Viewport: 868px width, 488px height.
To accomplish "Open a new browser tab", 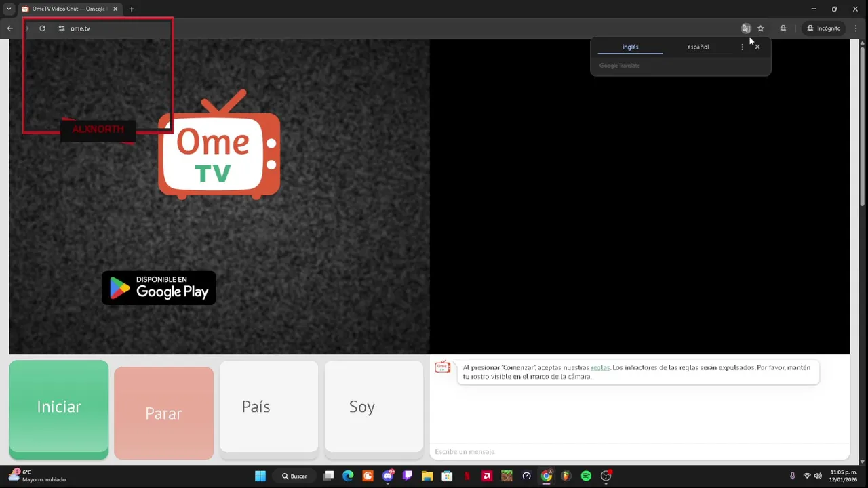I will pyautogui.click(x=132, y=9).
